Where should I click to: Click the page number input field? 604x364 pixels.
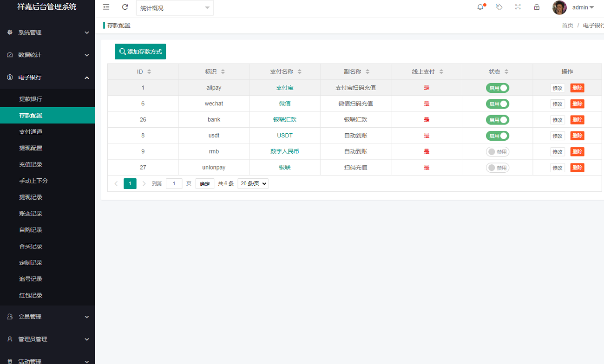coord(174,184)
